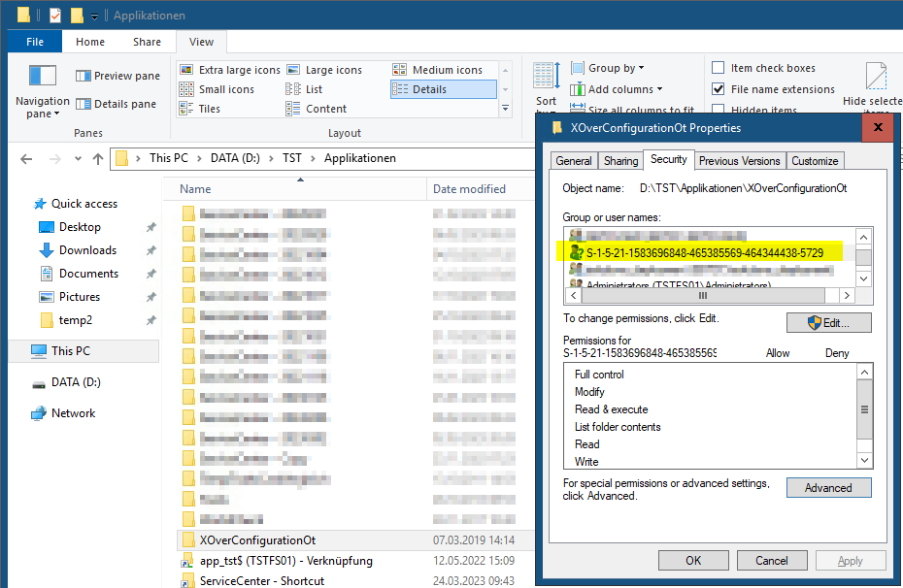
Task: Select ServiceCenter - Shortcut item
Action: tap(261, 580)
